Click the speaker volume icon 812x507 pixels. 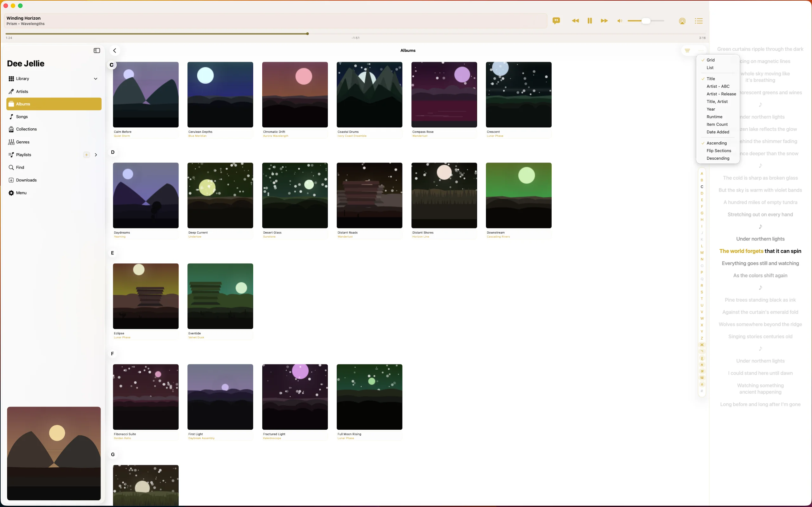(x=619, y=21)
